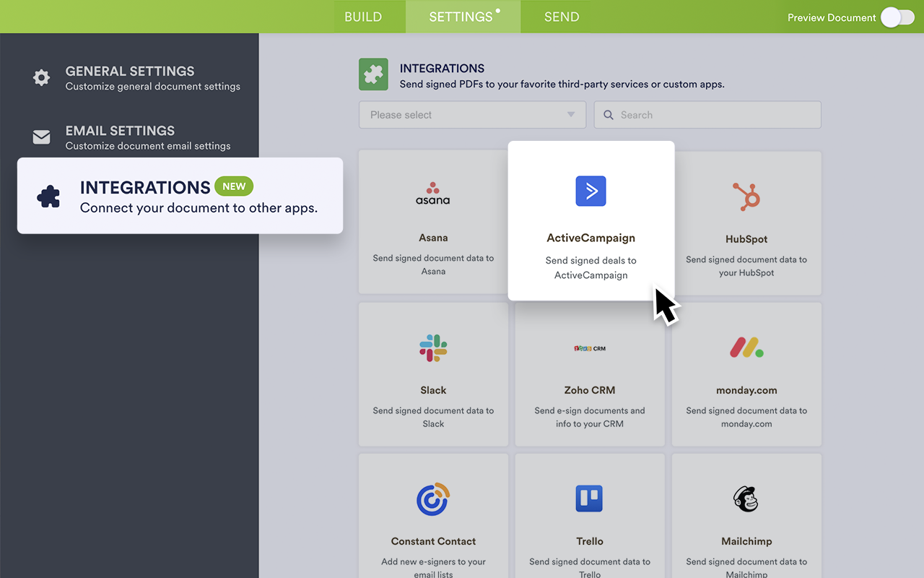This screenshot has height=578, width=924.
Task: Select the Trello integration icon
Action: pos(589,499)
